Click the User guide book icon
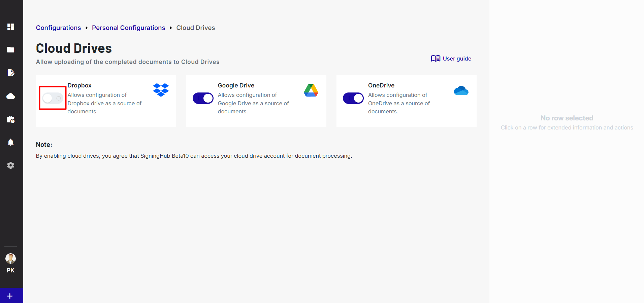The image size is (644, 303). click(436, 59)
